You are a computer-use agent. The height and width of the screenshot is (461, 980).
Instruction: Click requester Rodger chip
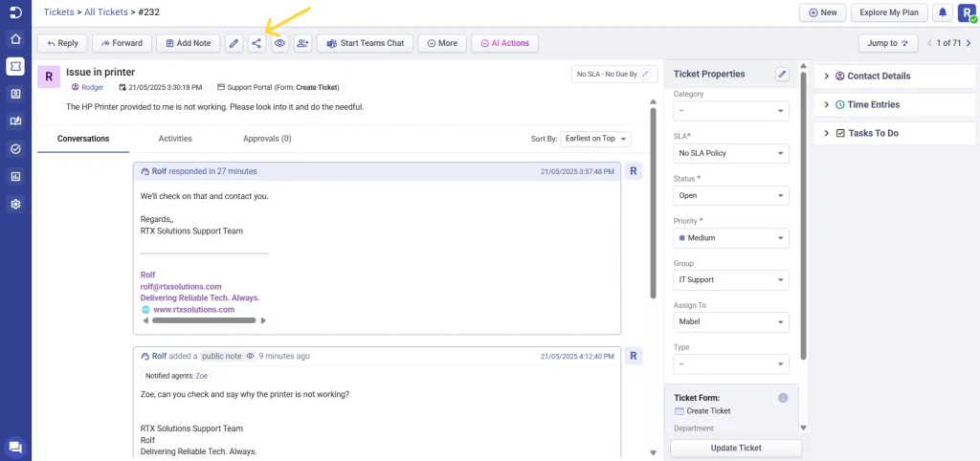pyautogui.click(x=88, y=87)
